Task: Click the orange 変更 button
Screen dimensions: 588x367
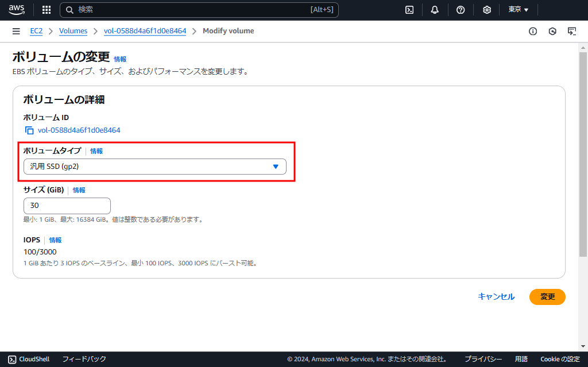Action: (x=547, y=297)
